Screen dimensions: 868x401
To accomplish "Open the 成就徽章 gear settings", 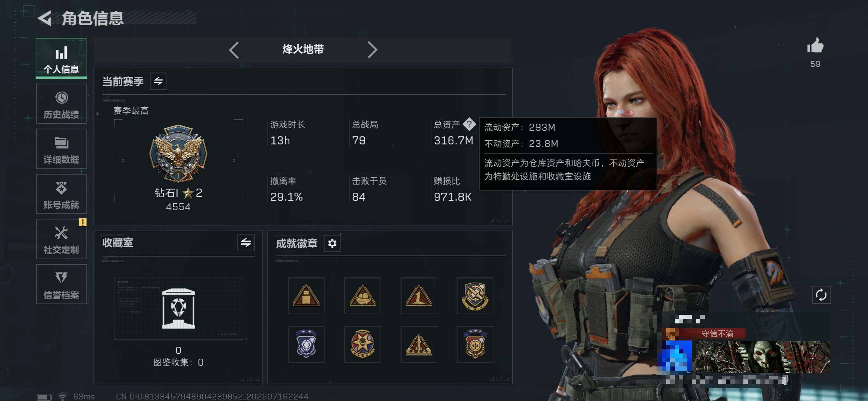I will (x=332, y=243).
